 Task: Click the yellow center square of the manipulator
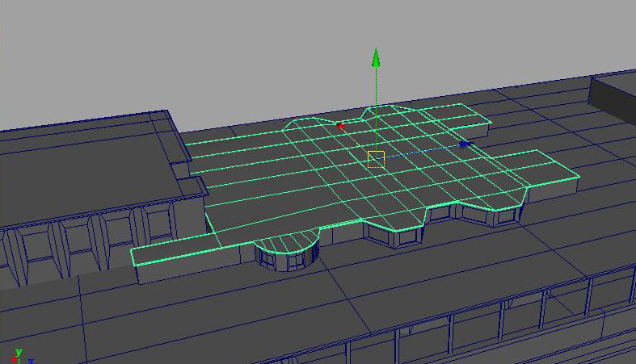pos(376,159)
